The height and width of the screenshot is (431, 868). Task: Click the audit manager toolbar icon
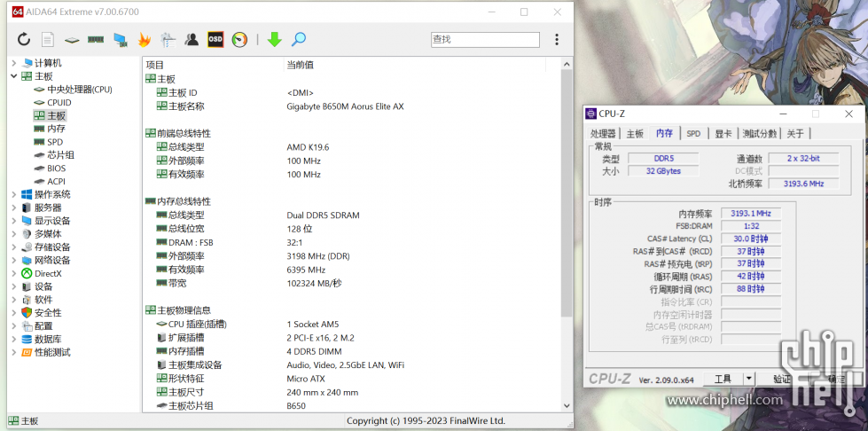pos(168,39)
